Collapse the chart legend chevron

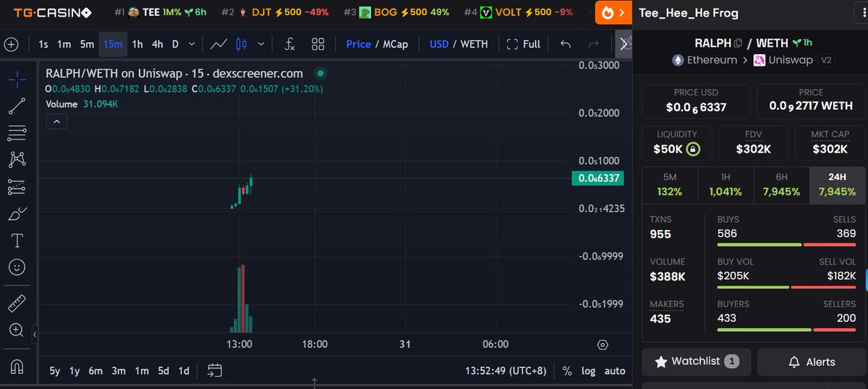pos(56,122)
